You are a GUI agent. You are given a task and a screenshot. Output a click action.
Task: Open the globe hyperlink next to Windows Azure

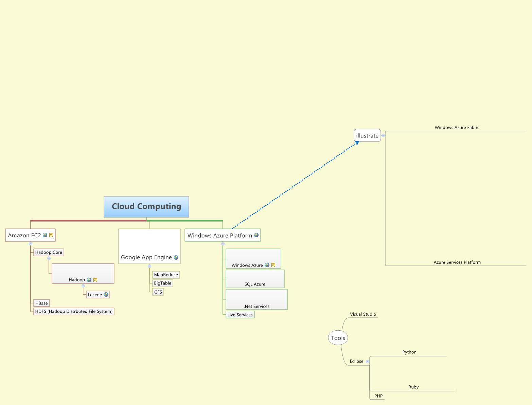point(267,265)
